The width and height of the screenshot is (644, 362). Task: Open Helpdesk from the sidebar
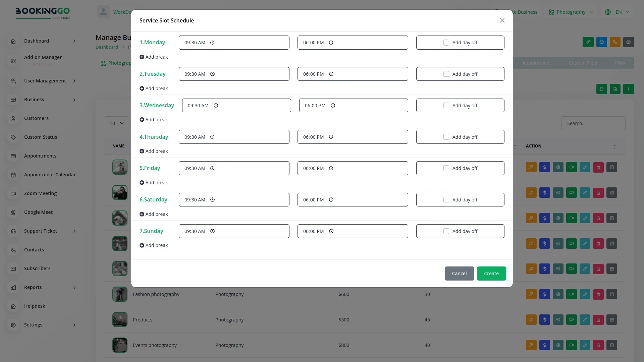(x=35, y=306)
